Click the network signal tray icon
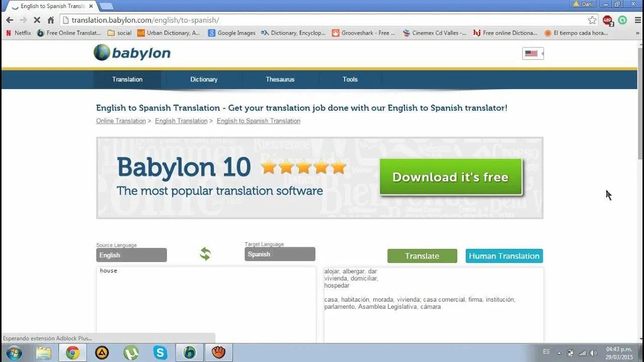Viewport: 644px width, 362px height. tap(582, 353)
